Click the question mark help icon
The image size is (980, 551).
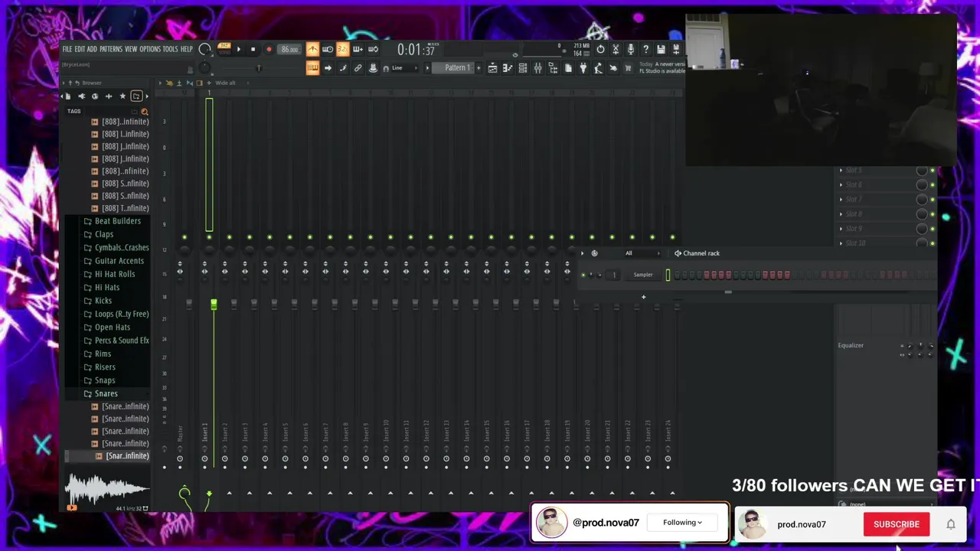pyautogui.click(x=645, y=49)
